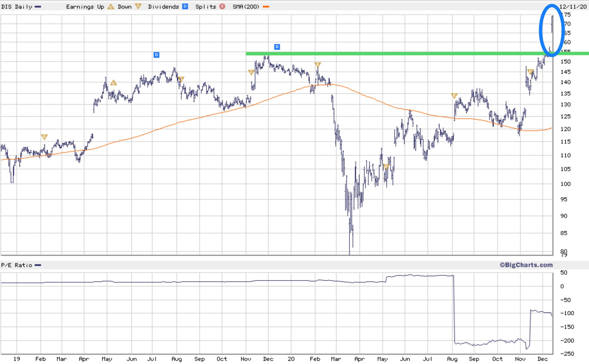The image size is (589, 364).
Task: Click the August 2020 earnings down marker
Action: pos(454,96)
